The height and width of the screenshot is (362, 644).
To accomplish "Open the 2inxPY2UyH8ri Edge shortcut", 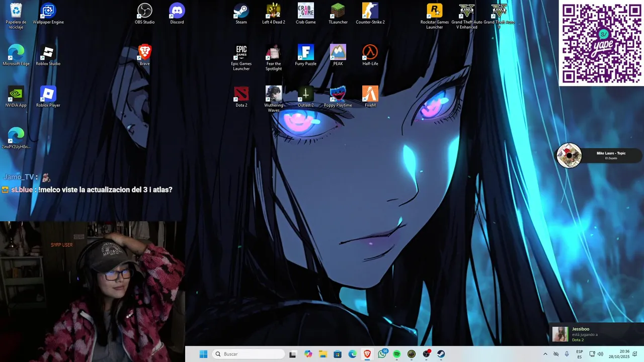I will 16,139.
